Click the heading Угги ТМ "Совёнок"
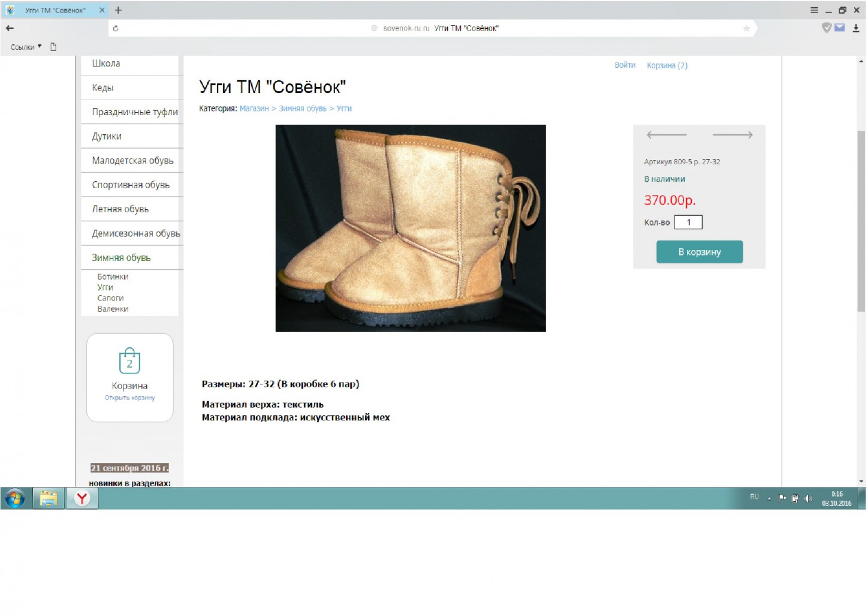The width and height of the screenshot is (868, 614). tap(273, 87)
